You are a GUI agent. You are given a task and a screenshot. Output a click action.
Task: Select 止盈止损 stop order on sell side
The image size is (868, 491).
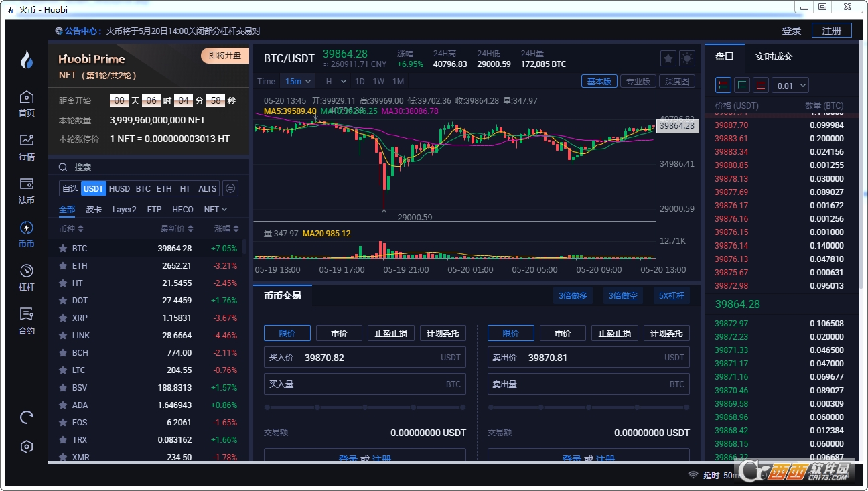[x=615, y=333]
